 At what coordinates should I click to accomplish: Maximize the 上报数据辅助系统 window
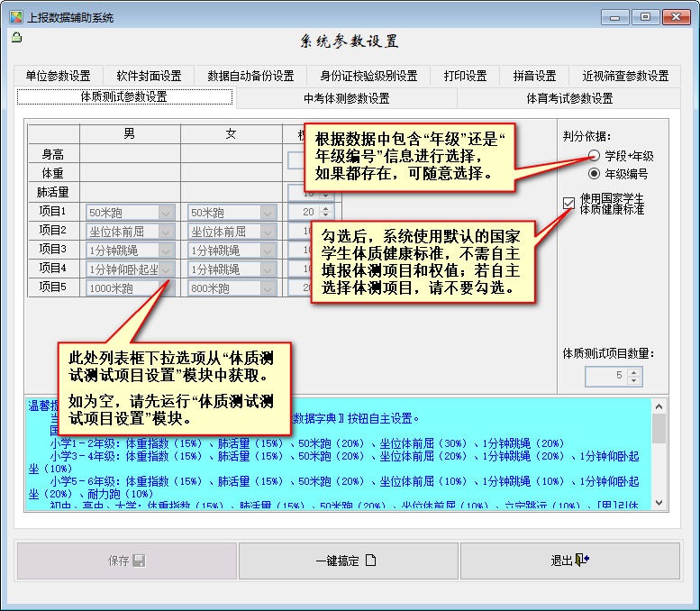point(646,17)
